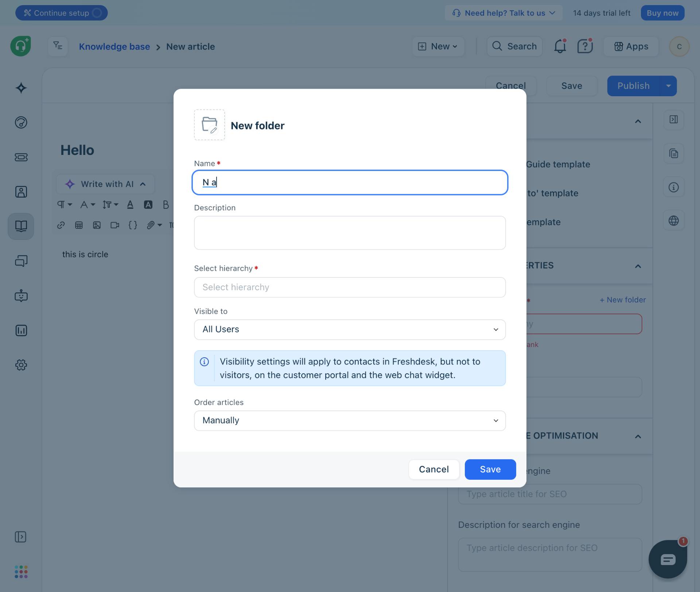Click the Publish button

pyautogui.click(x=633, y=86)
